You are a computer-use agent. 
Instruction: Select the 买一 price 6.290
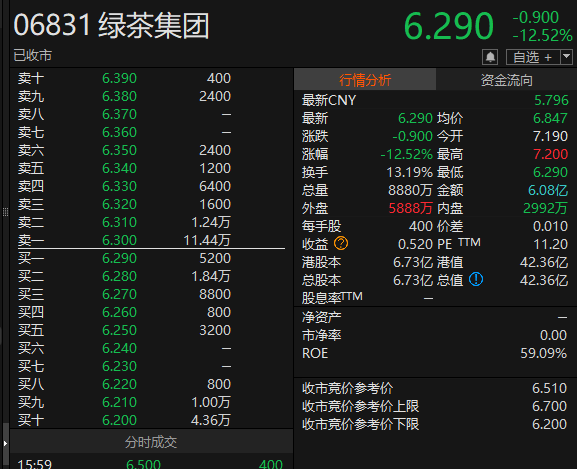coord(119,258)
